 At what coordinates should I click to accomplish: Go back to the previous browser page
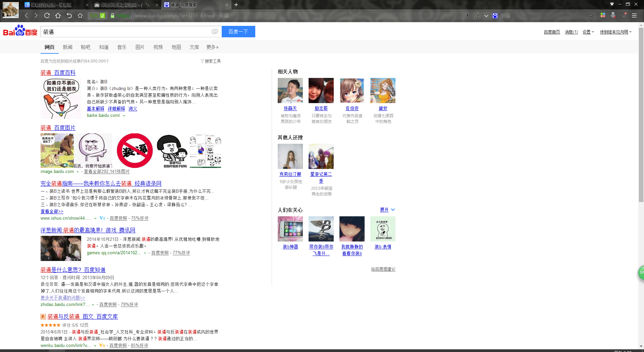[x=26, y=15]
